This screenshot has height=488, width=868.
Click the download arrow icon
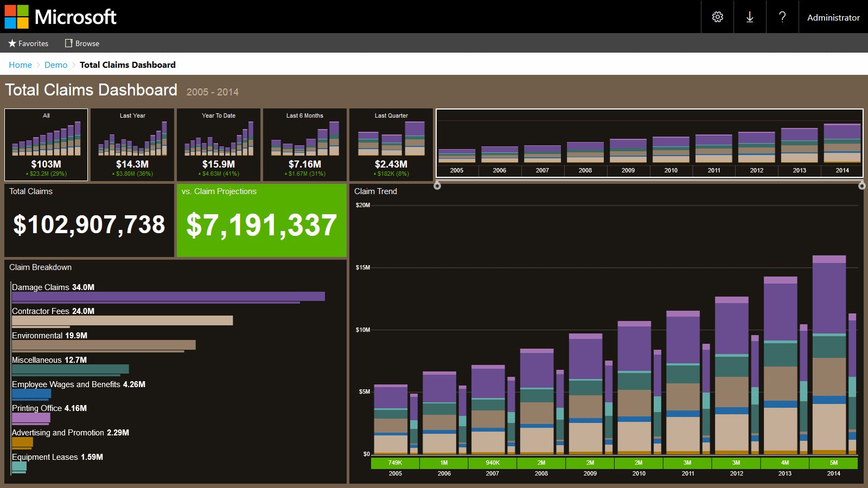coord(750,17)
